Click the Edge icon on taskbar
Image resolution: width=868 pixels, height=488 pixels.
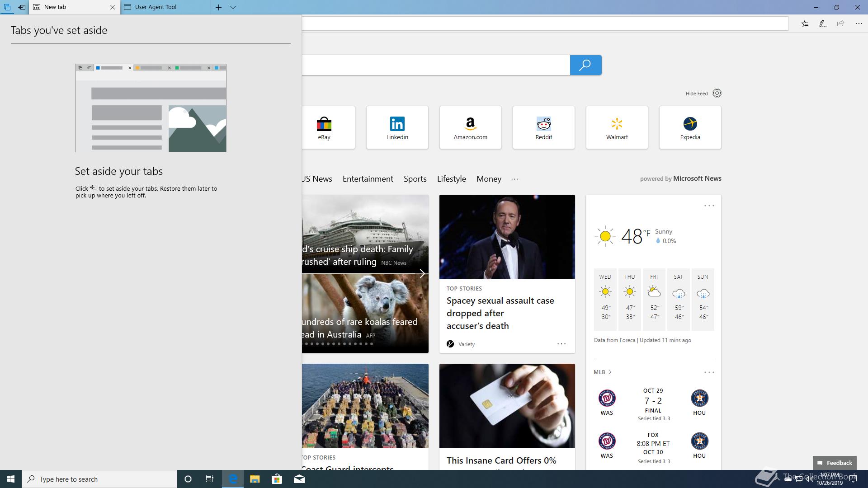[x=233, y=479]
